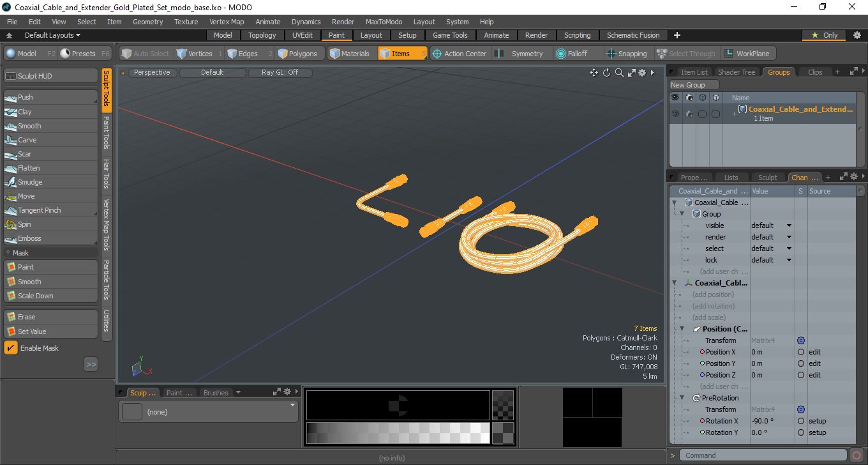Click the Action Center button
Screen dimensions: 868x465
point(459,54)
